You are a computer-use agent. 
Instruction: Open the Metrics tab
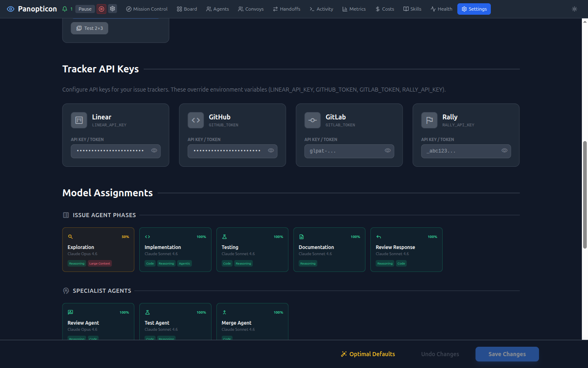coord(354,9)
